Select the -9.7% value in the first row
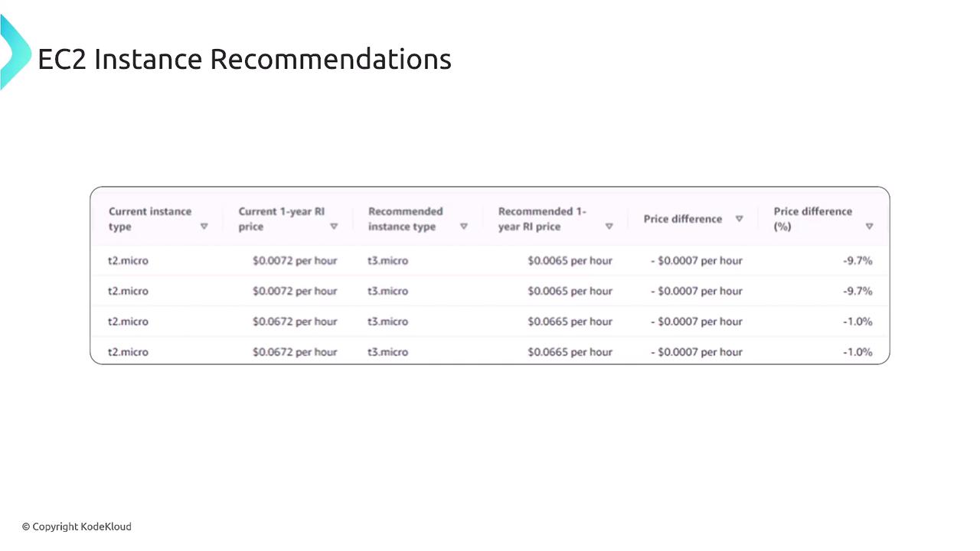 pyautogui.click(x=857, y=260)
